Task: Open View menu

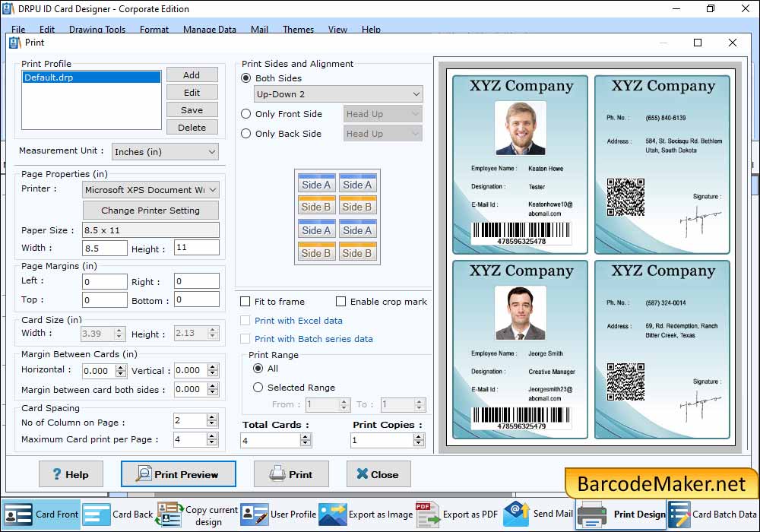Action: [x=337, y=29]
